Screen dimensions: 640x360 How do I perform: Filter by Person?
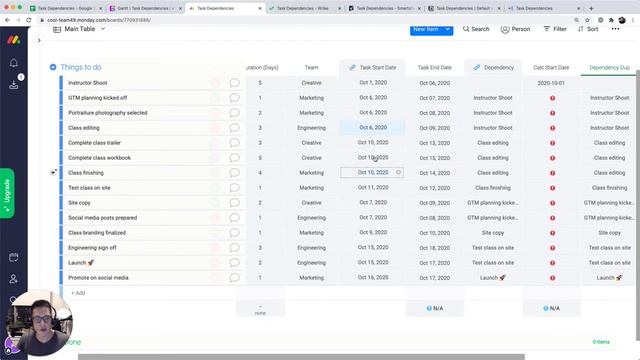(516, 29)
